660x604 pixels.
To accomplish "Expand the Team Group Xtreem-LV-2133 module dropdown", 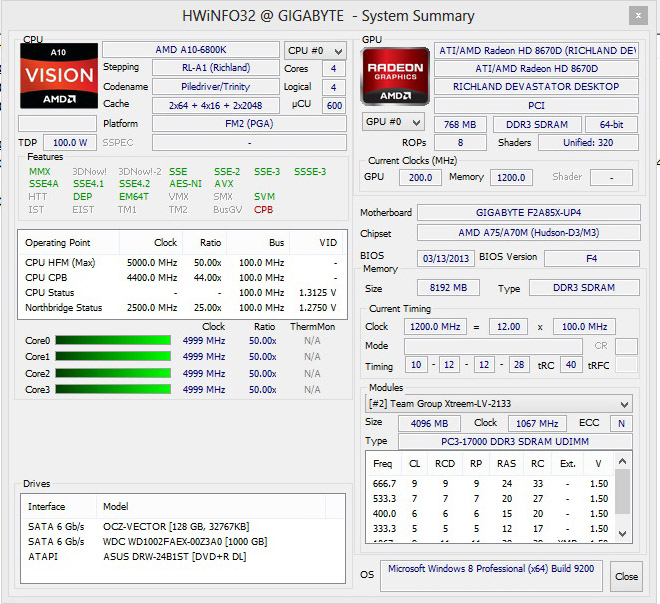I will [498, 404].
